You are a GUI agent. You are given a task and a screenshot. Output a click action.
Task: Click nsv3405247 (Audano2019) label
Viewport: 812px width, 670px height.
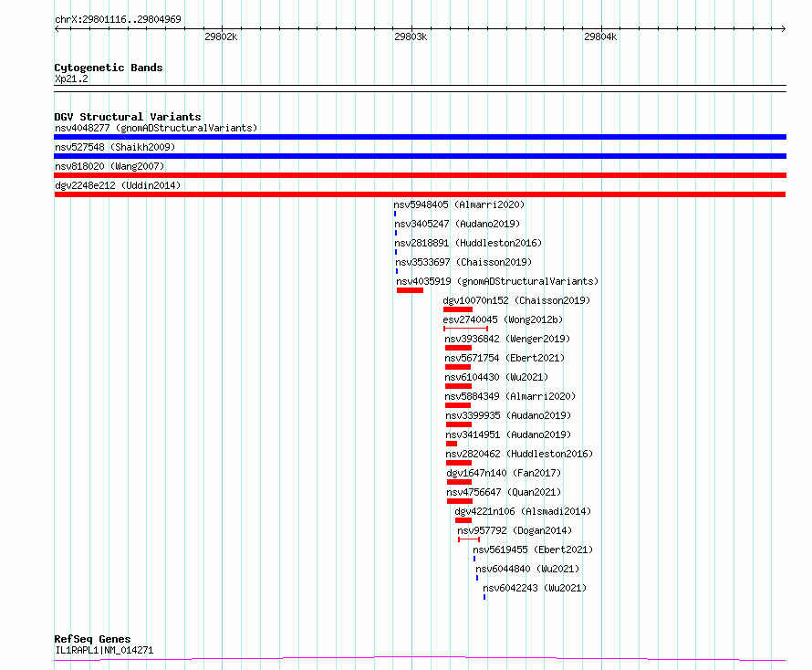[x=457, y=224]
